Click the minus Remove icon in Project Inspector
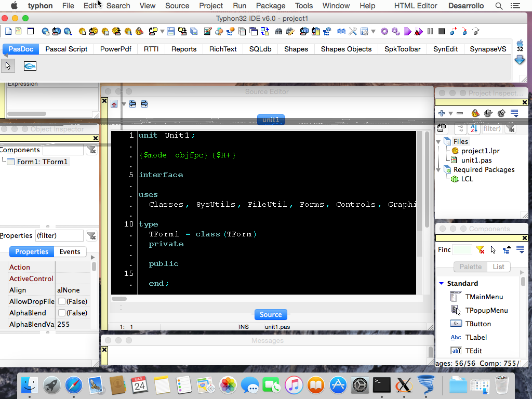The image size is (532, 399). (460, 113)
